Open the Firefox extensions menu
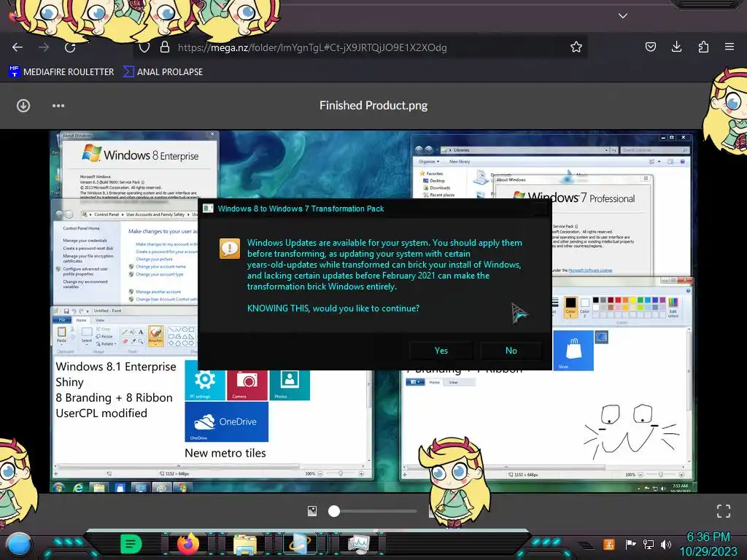This screenshot has height=560, width=747. click(703, 47)
